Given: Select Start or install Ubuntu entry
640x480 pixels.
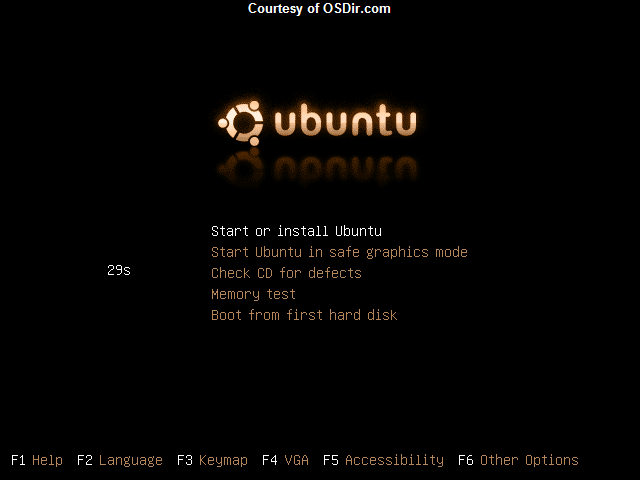Looking at the screenshot, I should coord(296,231).
